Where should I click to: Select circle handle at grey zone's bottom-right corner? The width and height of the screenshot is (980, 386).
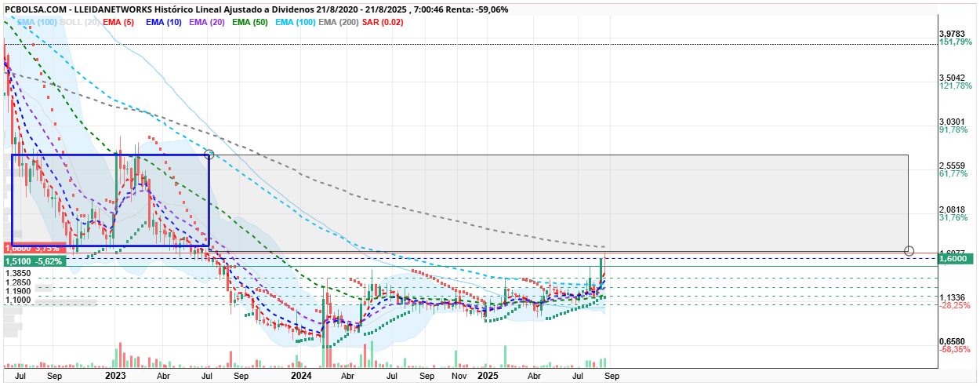909,250
